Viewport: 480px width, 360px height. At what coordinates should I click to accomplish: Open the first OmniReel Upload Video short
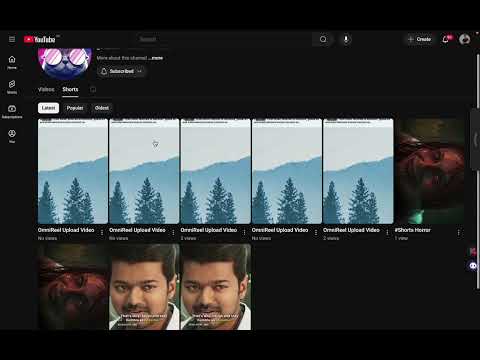coord(73,171)
